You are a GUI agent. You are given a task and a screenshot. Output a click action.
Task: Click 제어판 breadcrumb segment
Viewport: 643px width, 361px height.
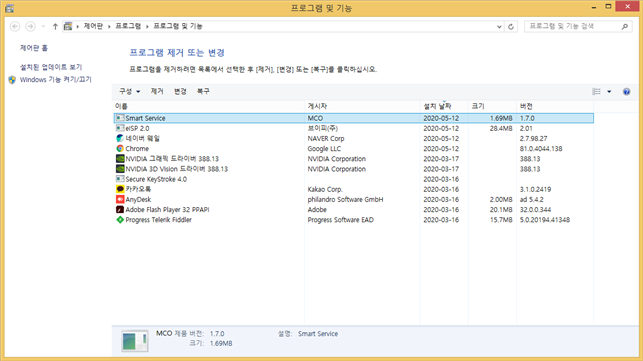point(93,26)
